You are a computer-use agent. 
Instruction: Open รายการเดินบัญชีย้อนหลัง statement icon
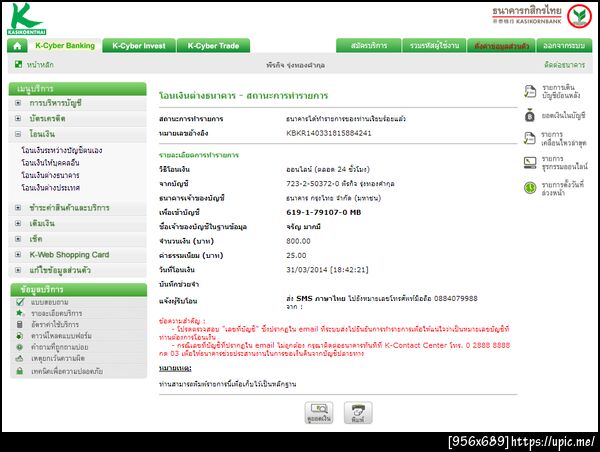(530, 91)
